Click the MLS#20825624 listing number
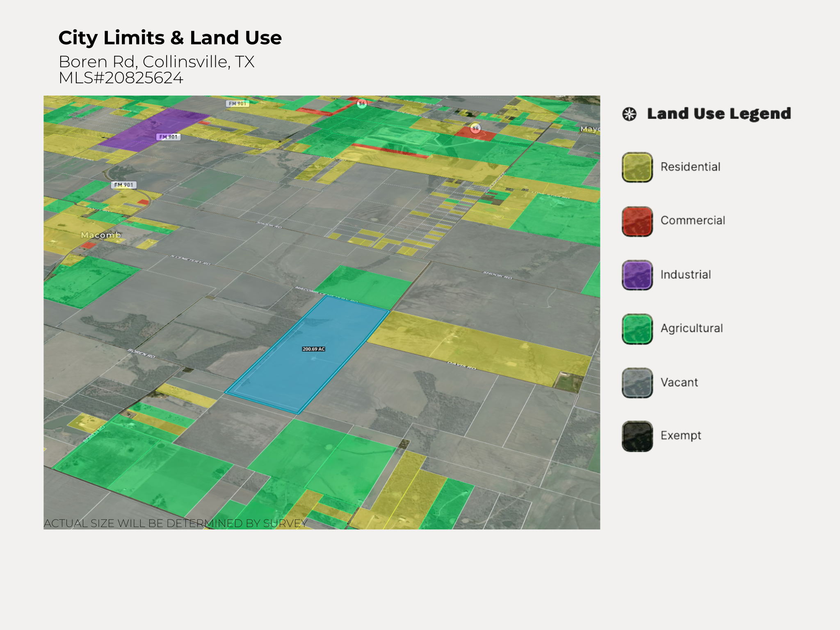 coord(121,78)
